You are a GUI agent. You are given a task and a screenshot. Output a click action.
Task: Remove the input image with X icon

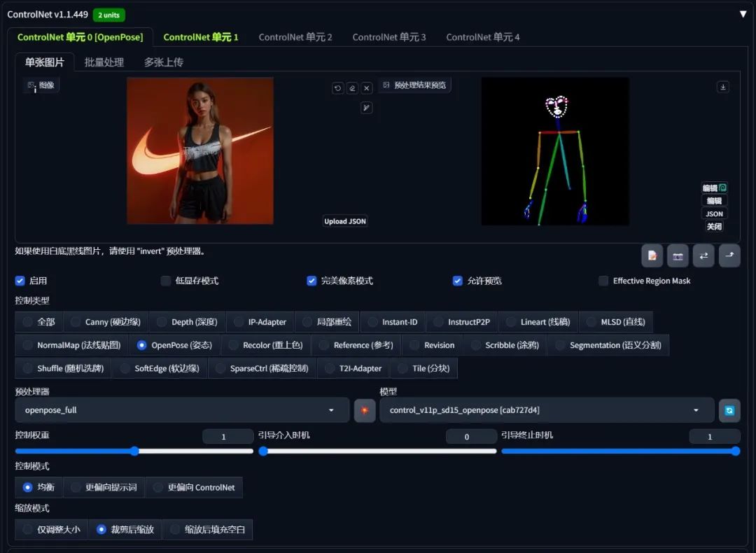[366, 88]
